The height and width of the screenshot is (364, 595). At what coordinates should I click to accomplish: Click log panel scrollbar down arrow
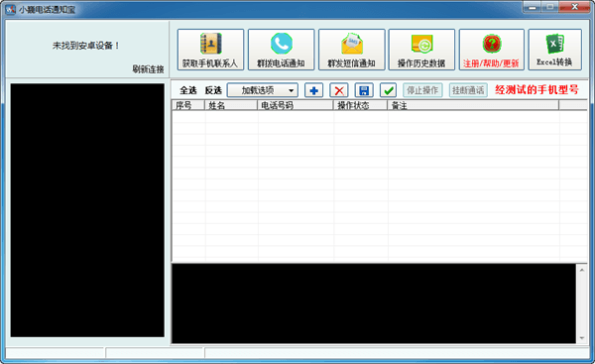point(582,338)
